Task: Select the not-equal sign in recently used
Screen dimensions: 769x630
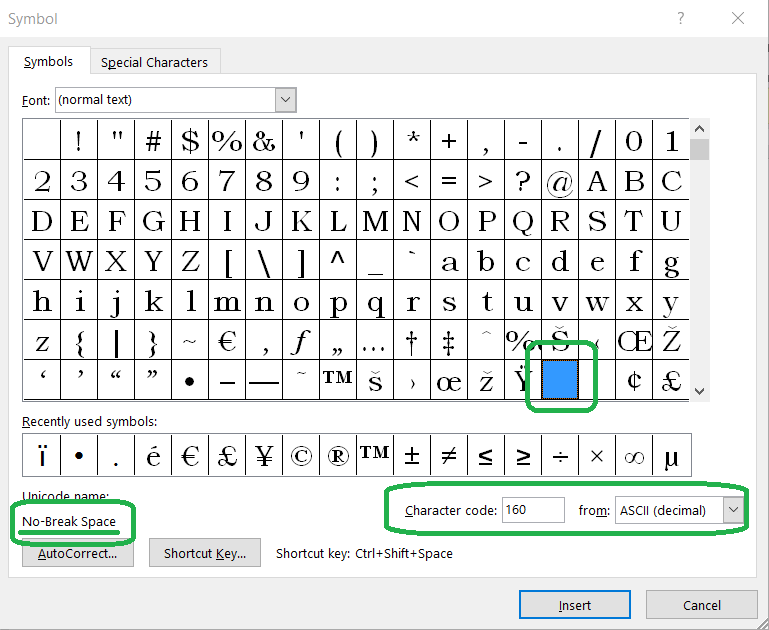Action: [x=449, y=456]
